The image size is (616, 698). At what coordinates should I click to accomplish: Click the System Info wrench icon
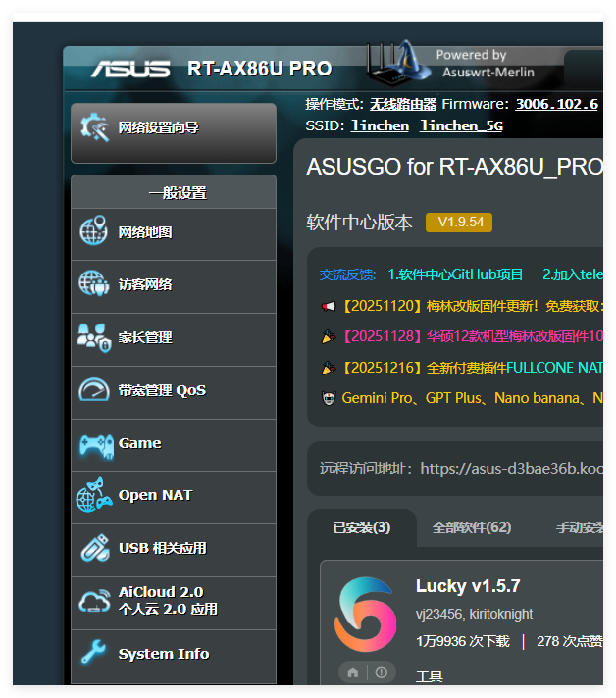[x=94, y=654]
